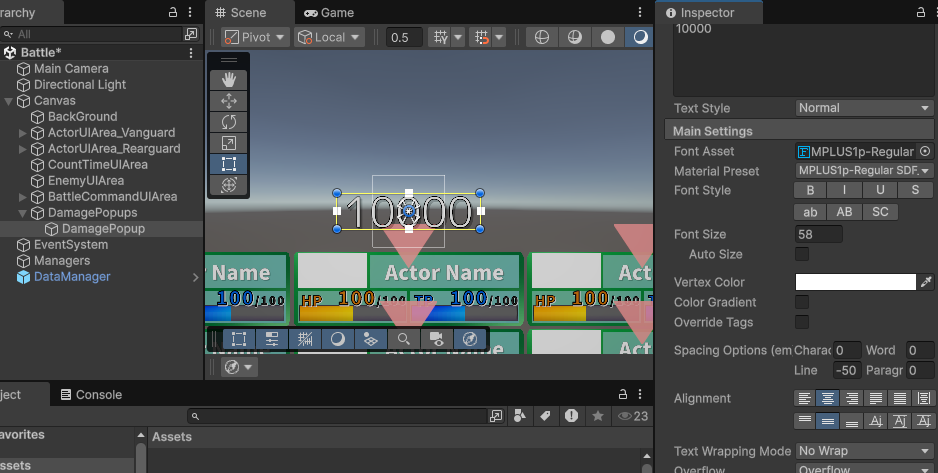
Task: Enable the Color Gradient checkbox
Action: [x=802, y=302]
